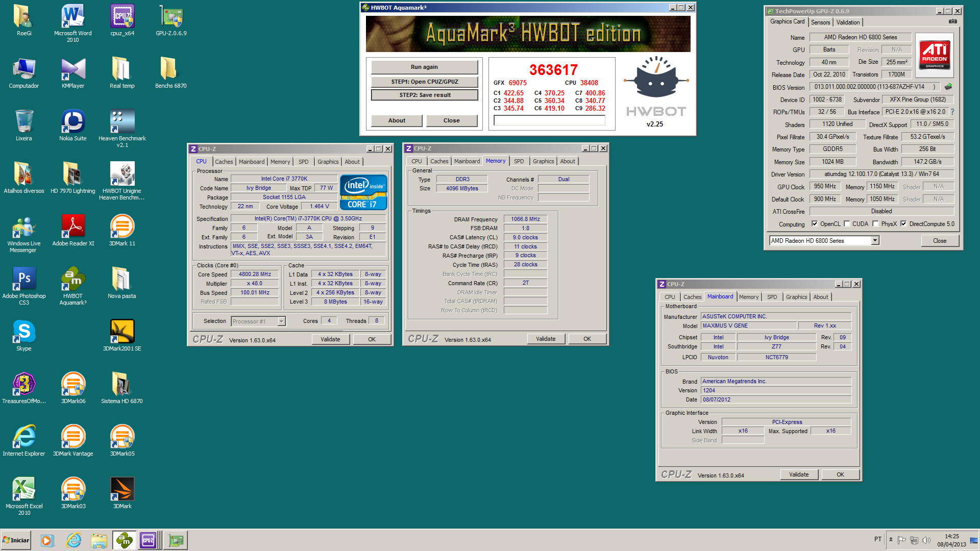Open the RoeGi folder icon
Screen dimensions: 980x551
click(24, 20)
